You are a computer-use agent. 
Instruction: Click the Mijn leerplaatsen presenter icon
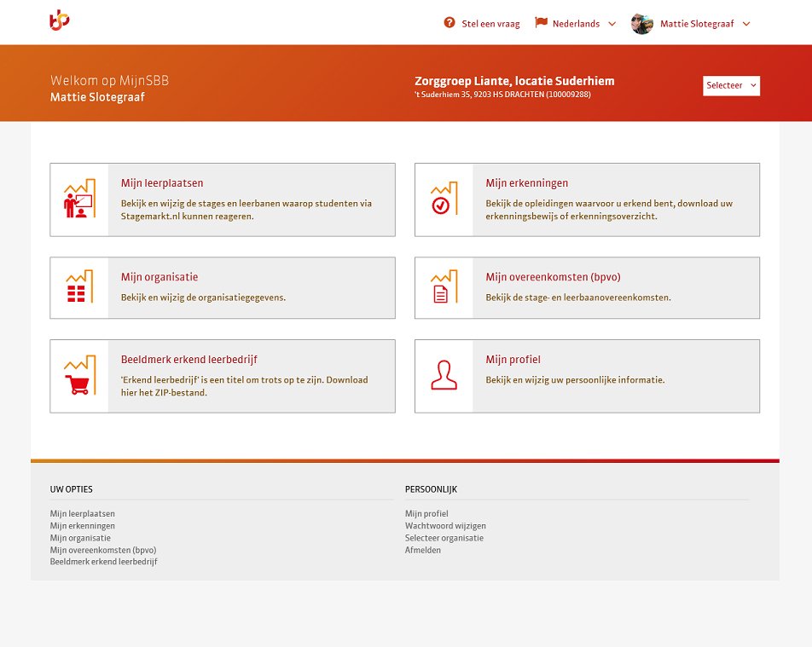pyautogui.click(x=80, y=199)
